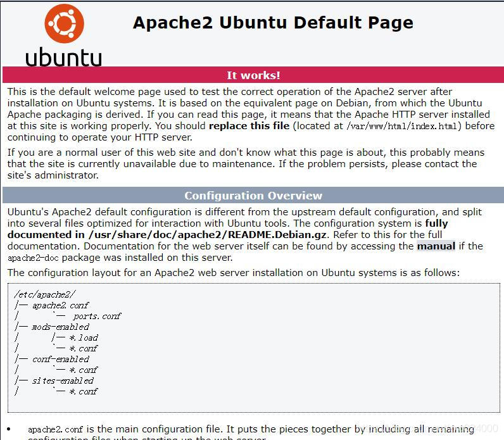This screenshot has width=504, height=440.
Task: Click /usr/share/doc/apache2/README.Debian.gz text
Action: (x=207, y=235)
